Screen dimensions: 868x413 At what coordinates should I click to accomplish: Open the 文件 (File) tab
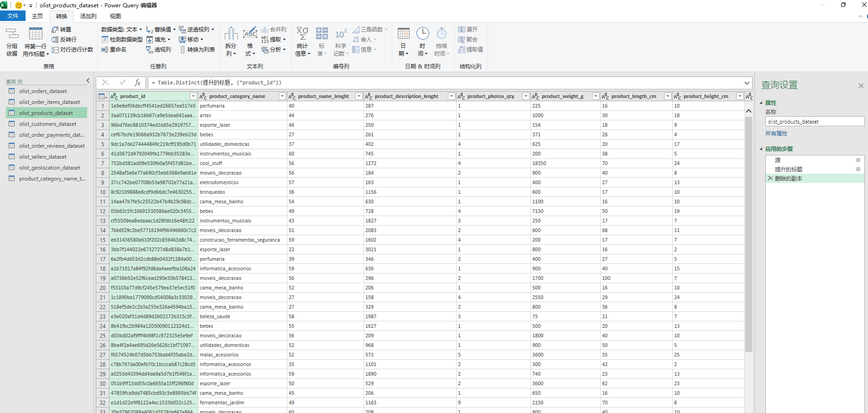[13, 16]
